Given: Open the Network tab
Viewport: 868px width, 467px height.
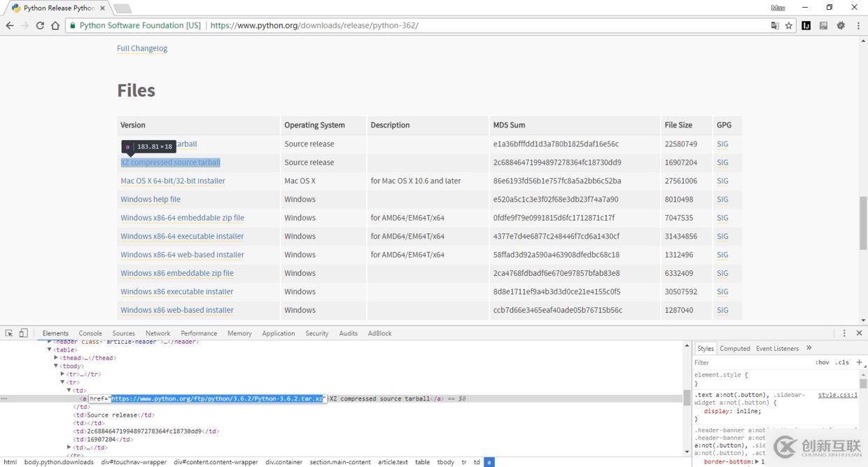Looking at the screenshot, I should [x=157, y=333].
